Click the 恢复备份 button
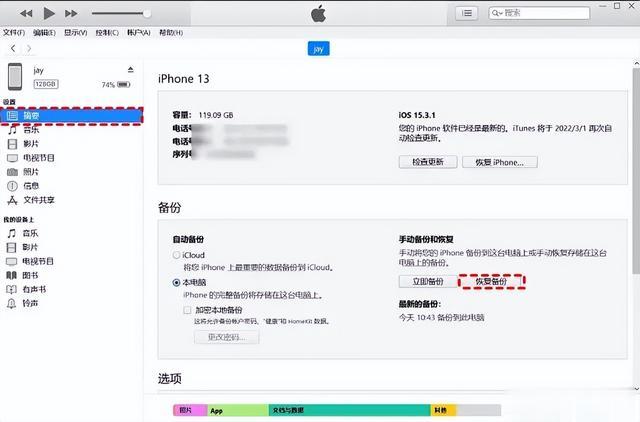Viewport: 640px width, 422px height. [491, 281]
